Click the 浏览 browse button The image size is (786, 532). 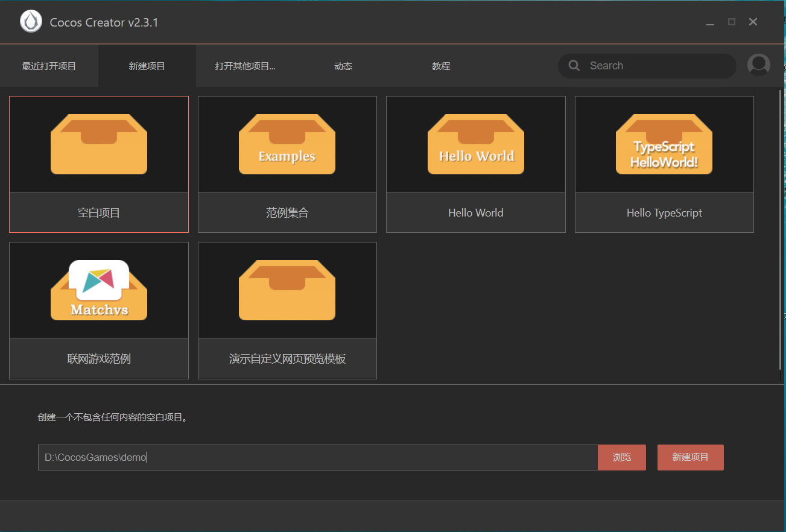point(621,457)
